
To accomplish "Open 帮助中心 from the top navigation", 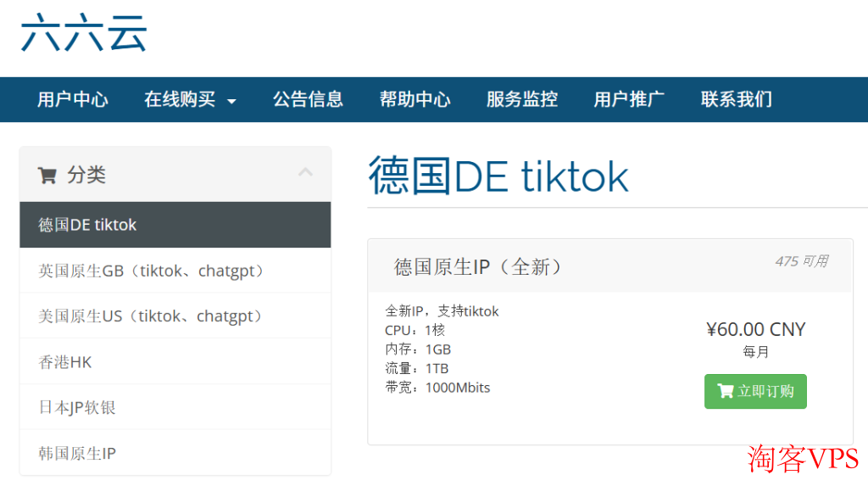I will pos(415,100).
